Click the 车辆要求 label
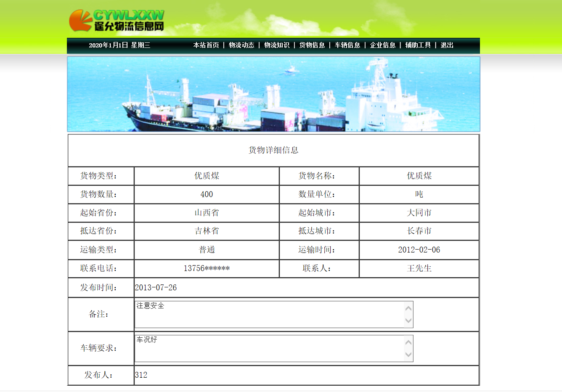The height and width of the screenshot is (392, 562). coord(99,348)
